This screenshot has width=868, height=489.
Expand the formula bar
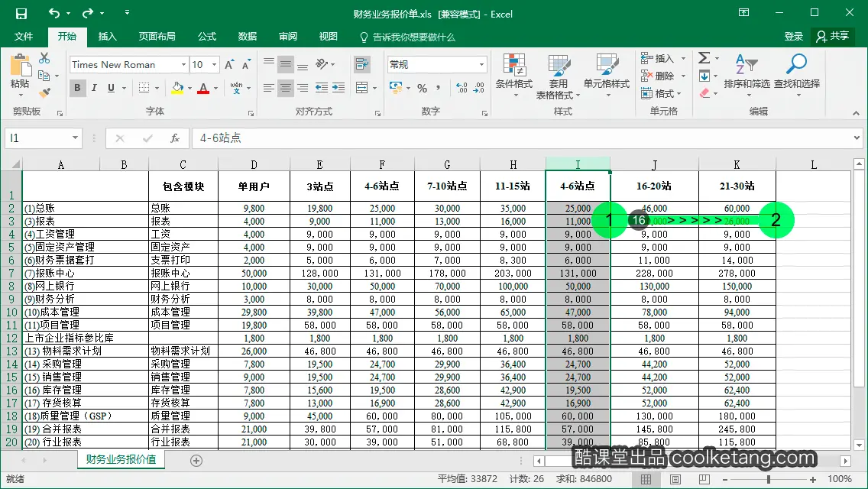coord(857,138)
